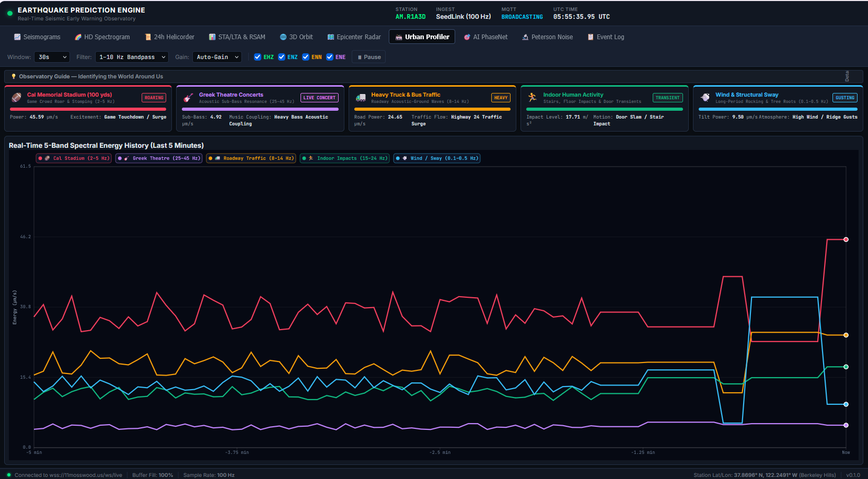Click the Epicenter Radar map icon
The width and height of the screenshot is (868, 479).
[x=331, y=37]
